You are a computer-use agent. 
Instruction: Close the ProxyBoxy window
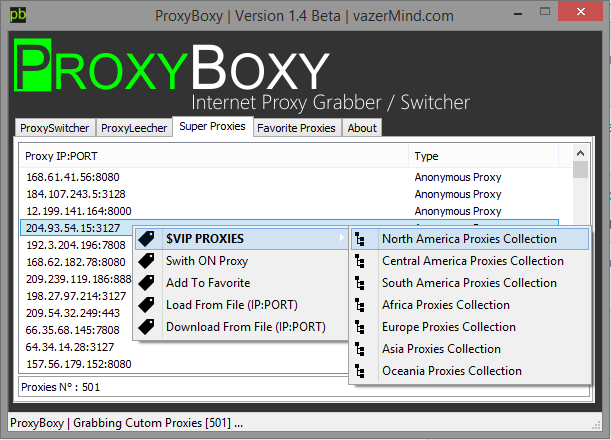tap(581, 12)
